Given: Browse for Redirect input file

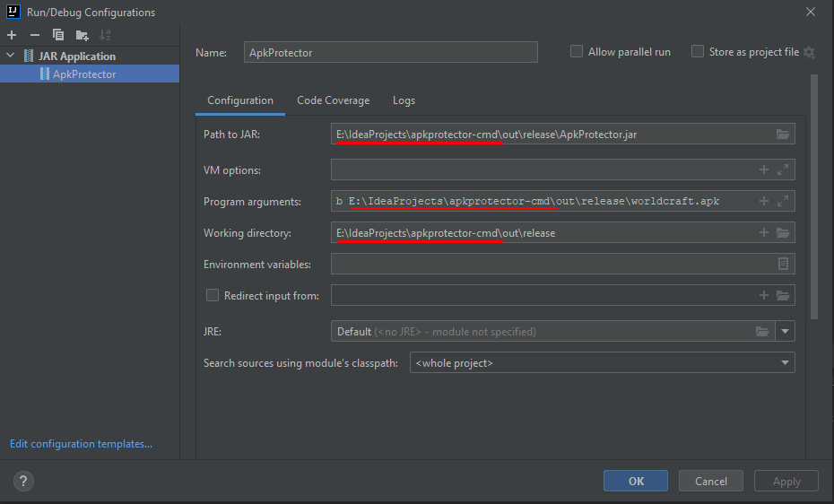Looking at the screenshot, I should pos(782,295).
